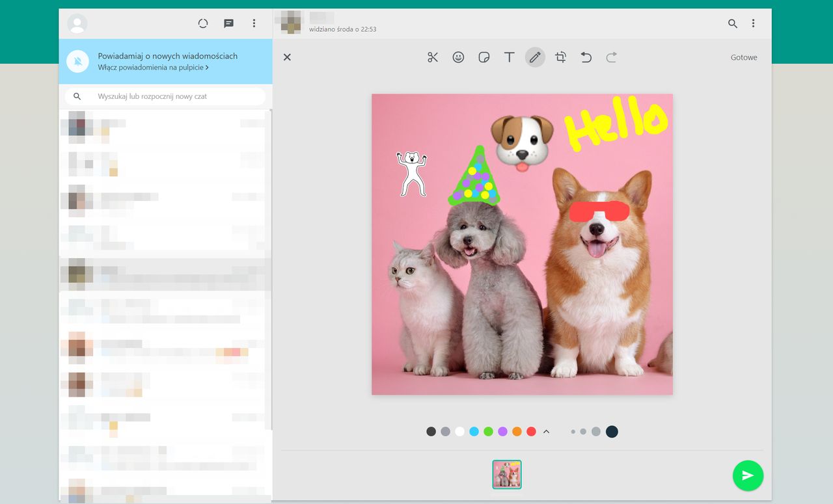Click the Gotowe button
Image resolution: width=833 pixels, height=504 pixels.
pyautogui.click(x=743, y=57)
